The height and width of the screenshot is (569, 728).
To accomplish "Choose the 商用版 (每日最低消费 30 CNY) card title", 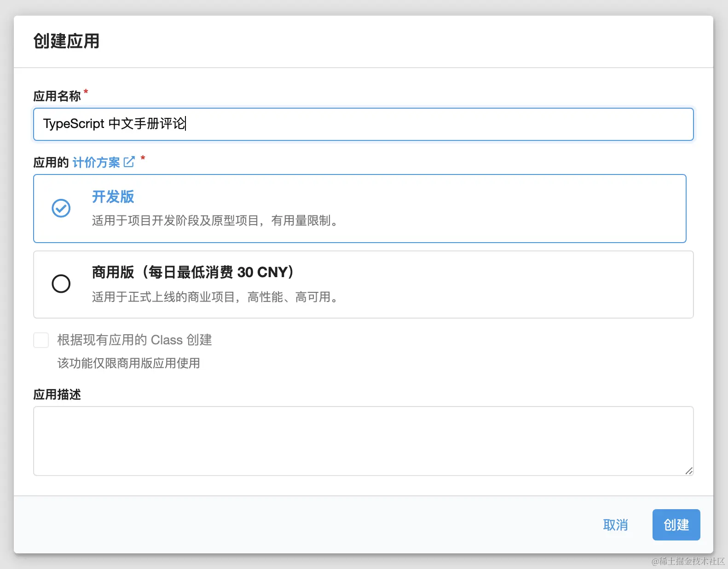I will coord(193,272).
